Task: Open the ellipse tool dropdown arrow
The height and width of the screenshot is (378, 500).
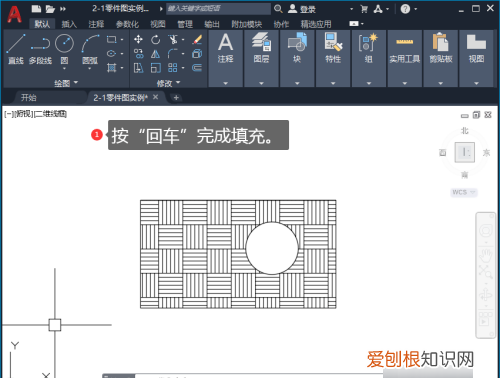Action: (x=122, y=54)
